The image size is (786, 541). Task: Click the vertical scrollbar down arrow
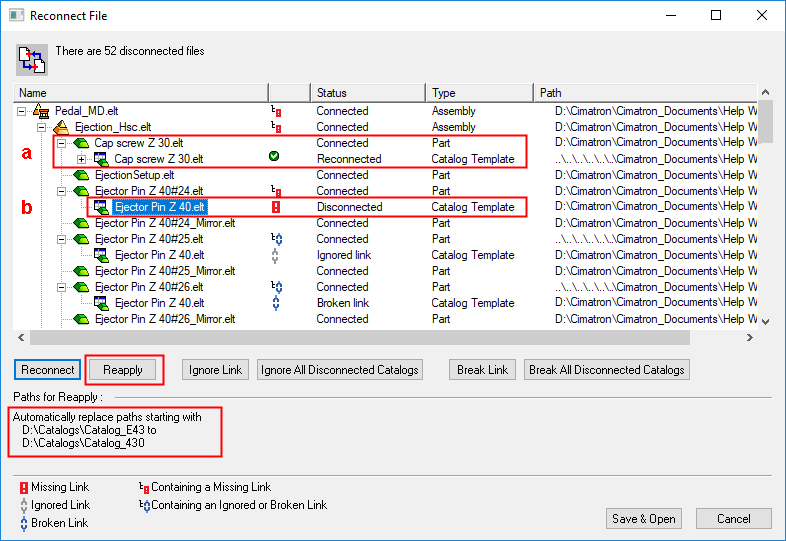(765, 322)
